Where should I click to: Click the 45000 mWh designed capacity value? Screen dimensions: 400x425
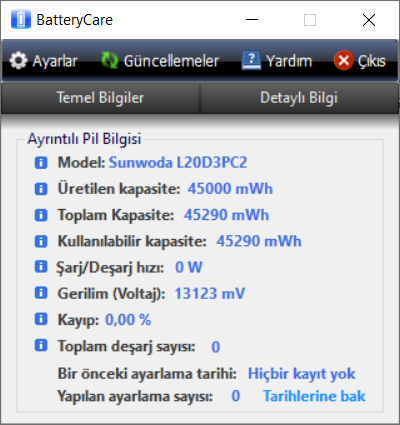click(x=230, y=189)
